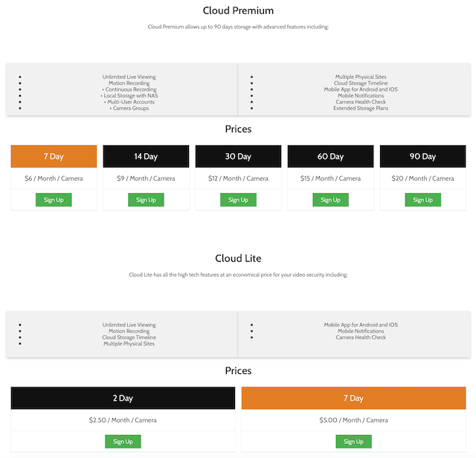Screen dimensions: 476x458
Task: Choose Sign Up for 90 Day plan
Action: click(x=422, y=200)
